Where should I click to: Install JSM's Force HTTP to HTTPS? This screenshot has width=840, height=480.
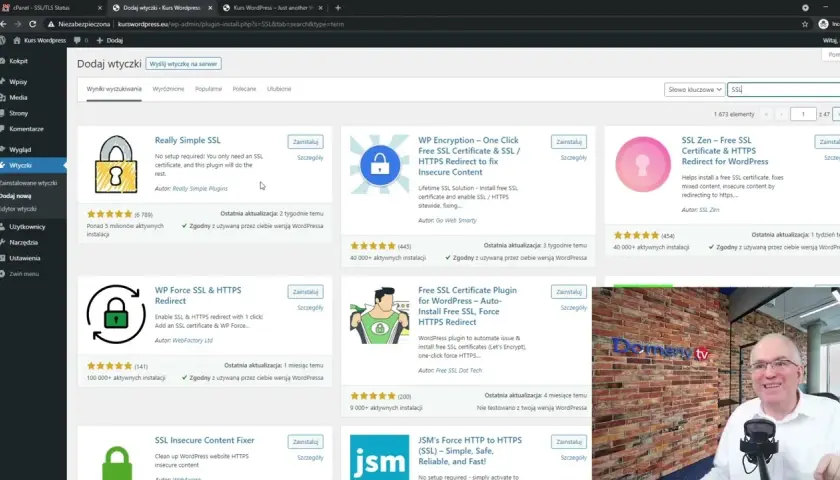pos(568,442)
